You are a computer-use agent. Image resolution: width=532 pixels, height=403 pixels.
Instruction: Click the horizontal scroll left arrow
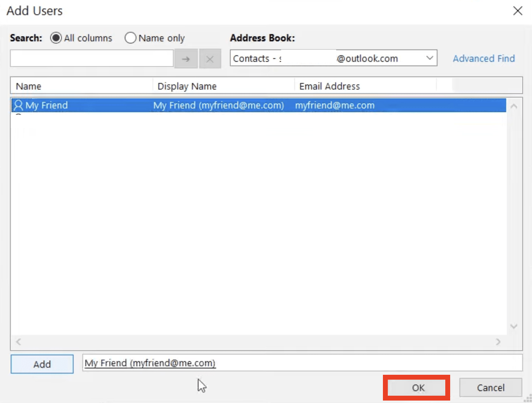pyautogui.click(x=19, y=342)
